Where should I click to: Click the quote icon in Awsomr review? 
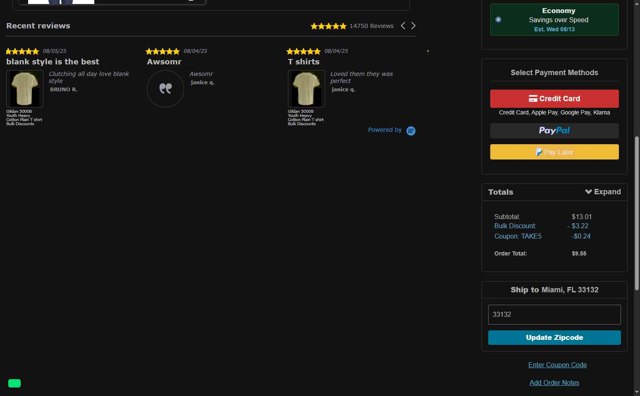click(165, 89)
